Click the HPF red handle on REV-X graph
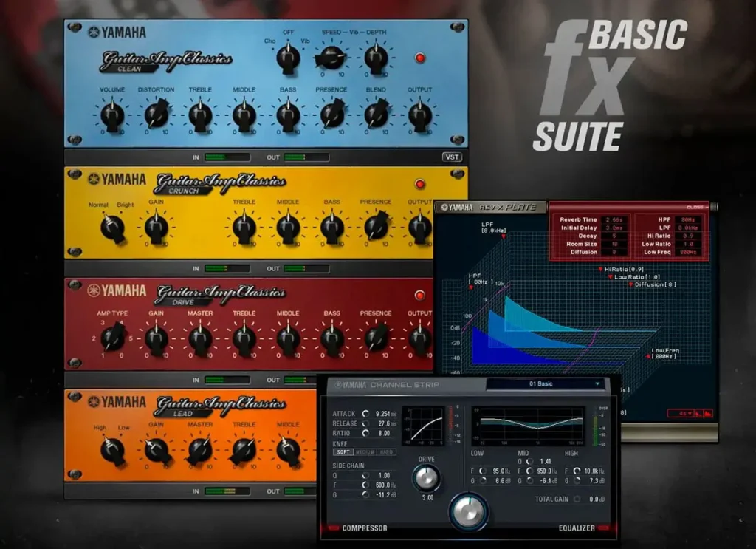 pos(471,288)
